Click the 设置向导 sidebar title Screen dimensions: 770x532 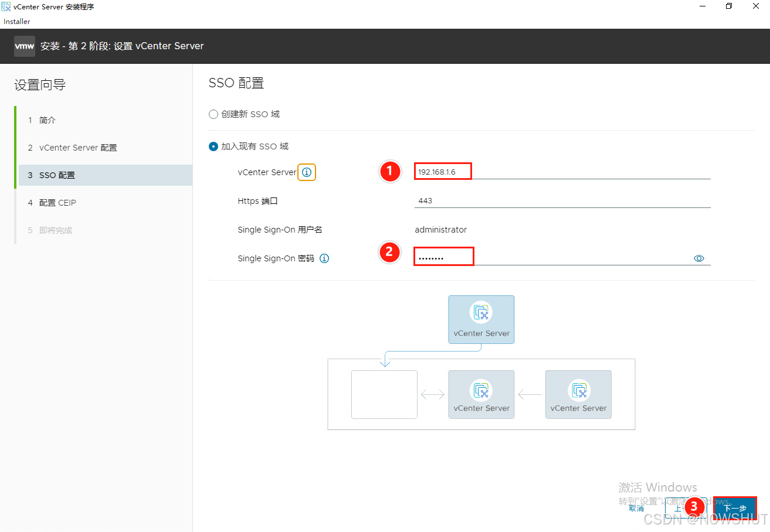pyautogui.click(x=40, y=85)
